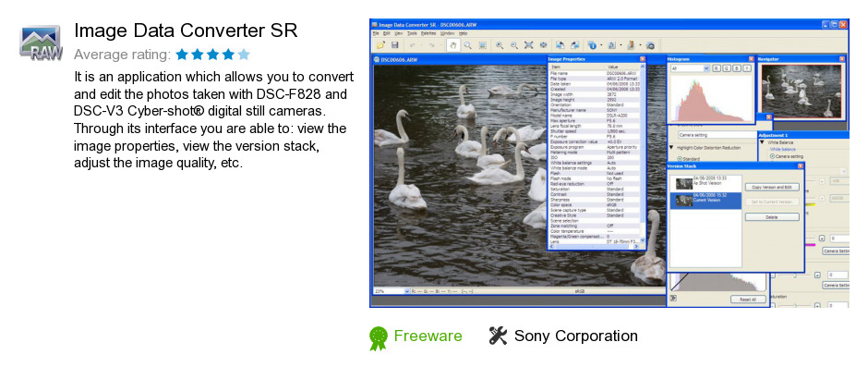Select the Current Version entry
The height and width of the screenshot is (379, 868).
705,201
